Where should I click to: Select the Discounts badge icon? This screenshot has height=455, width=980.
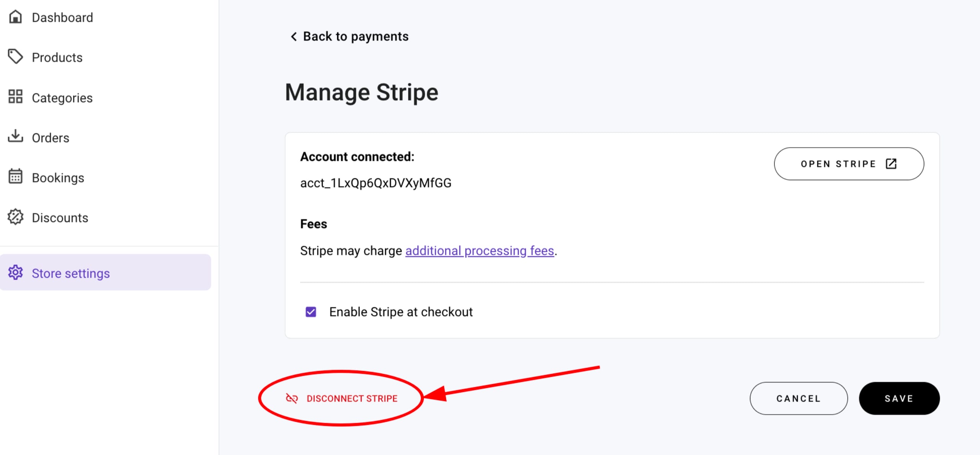tap(15, 217)
